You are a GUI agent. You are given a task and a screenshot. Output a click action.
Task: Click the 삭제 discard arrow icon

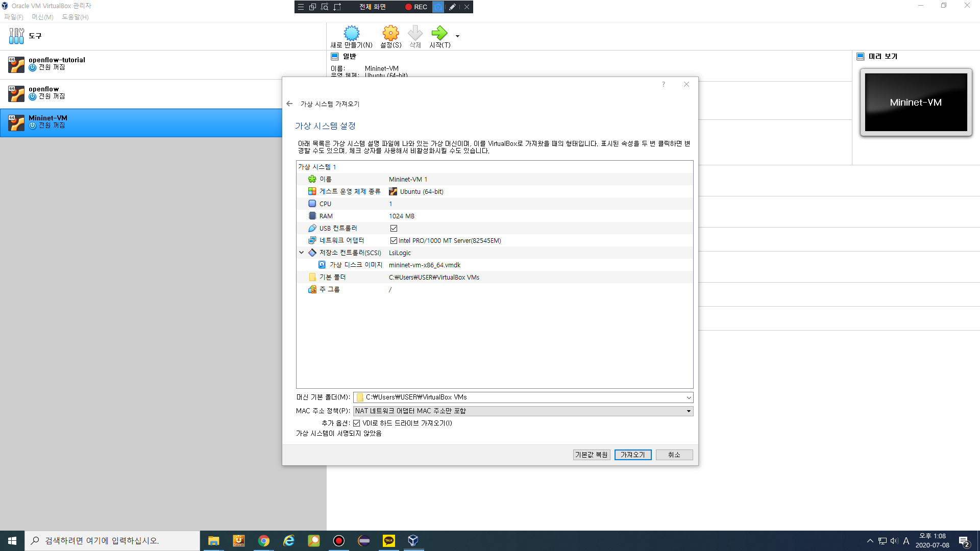point(415,33)
